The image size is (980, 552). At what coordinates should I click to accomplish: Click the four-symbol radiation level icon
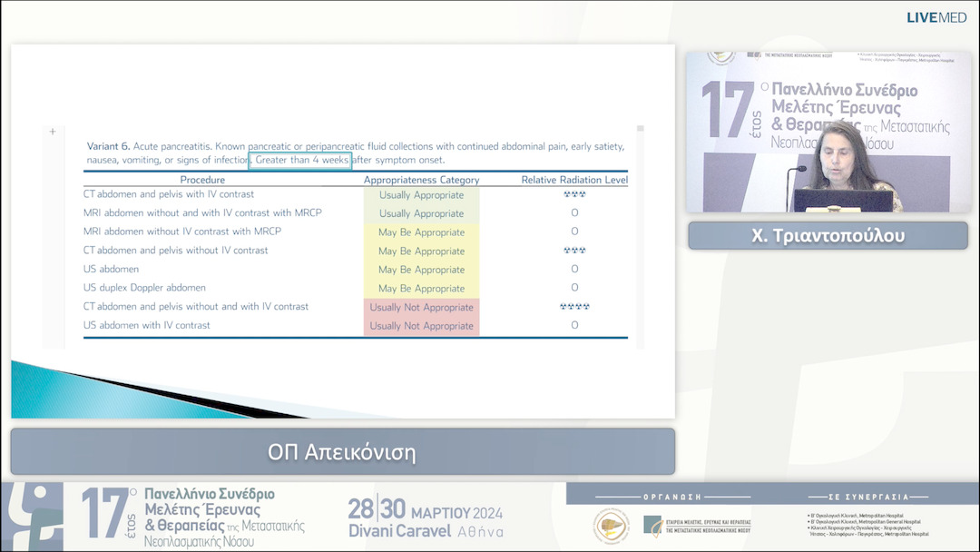pos(574,307)
